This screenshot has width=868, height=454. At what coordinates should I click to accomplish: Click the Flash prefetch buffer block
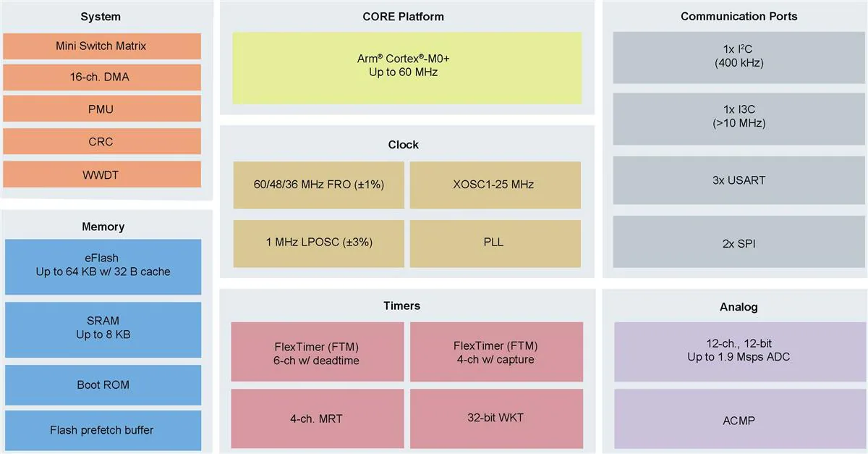103,430
